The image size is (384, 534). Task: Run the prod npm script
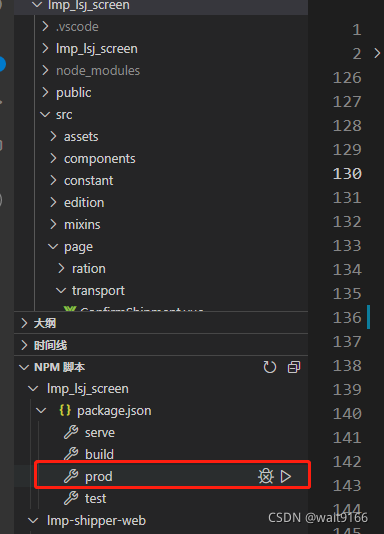coord(286,476)
